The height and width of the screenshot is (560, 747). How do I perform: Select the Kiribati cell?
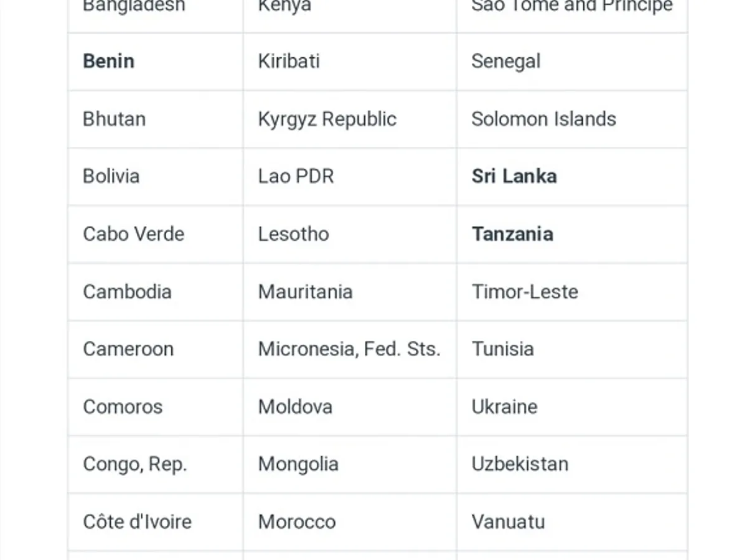(289, 61)
